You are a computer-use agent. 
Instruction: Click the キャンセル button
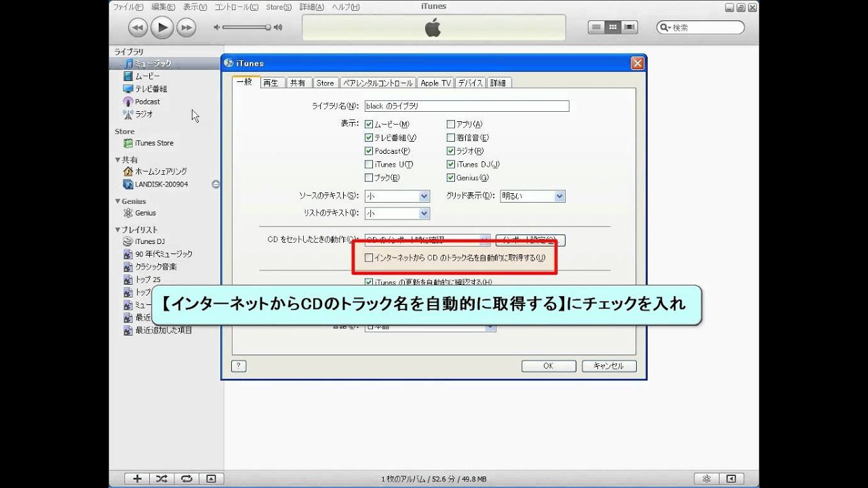point(608,366)
